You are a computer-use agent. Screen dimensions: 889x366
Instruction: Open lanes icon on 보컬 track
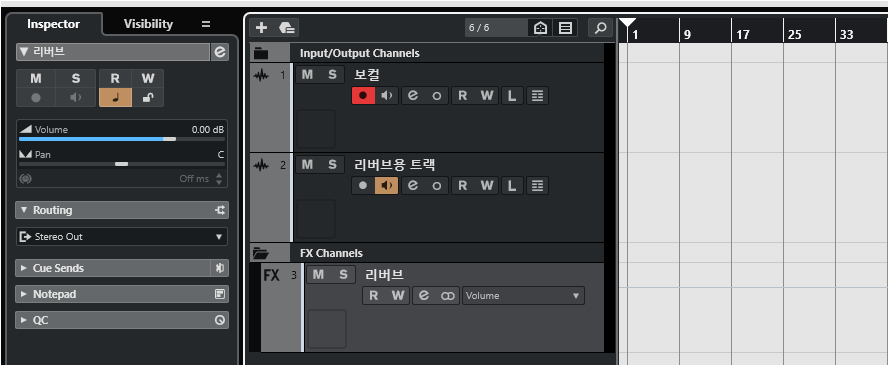[x=537, y=96]
